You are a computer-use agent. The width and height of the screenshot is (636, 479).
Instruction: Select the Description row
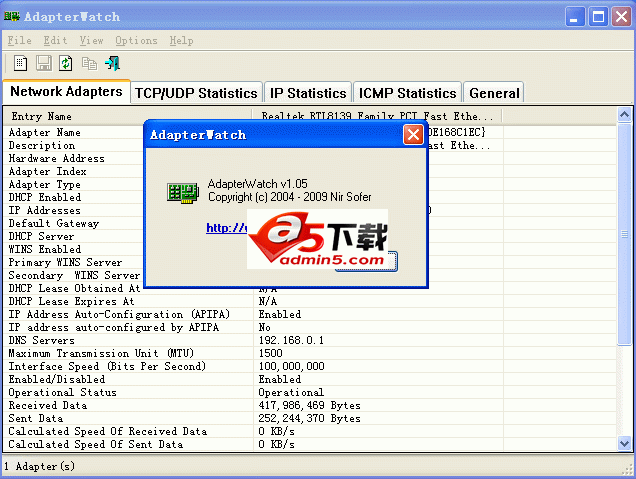(310, 145)
